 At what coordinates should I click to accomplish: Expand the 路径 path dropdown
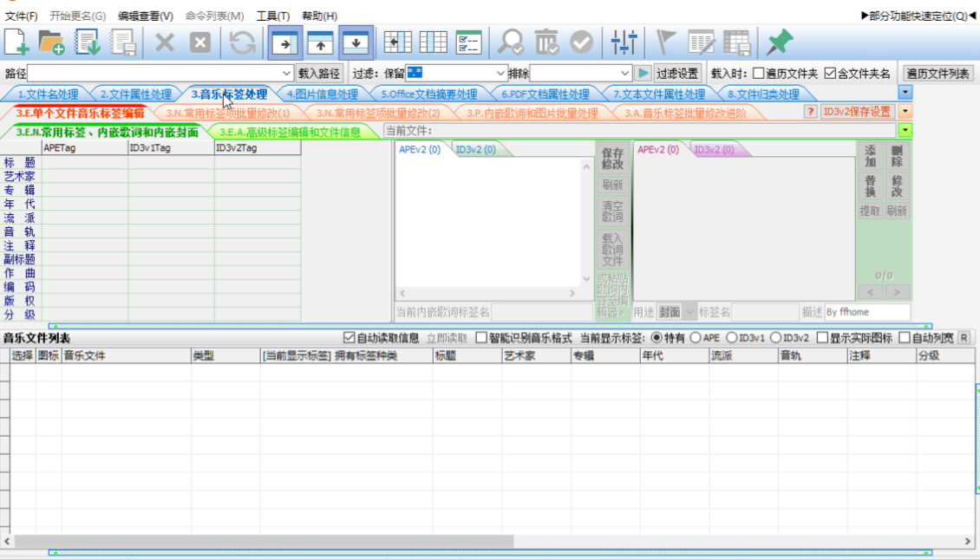(286, 73)
